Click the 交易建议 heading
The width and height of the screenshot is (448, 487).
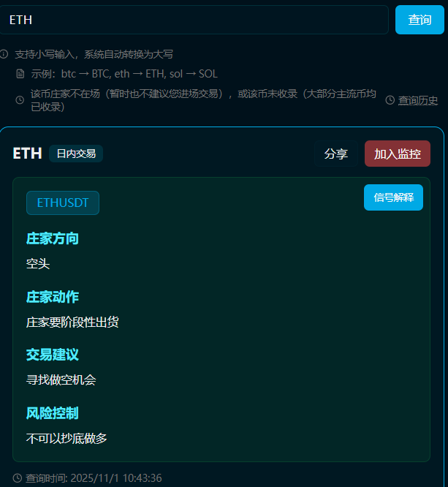click(52, 355)
